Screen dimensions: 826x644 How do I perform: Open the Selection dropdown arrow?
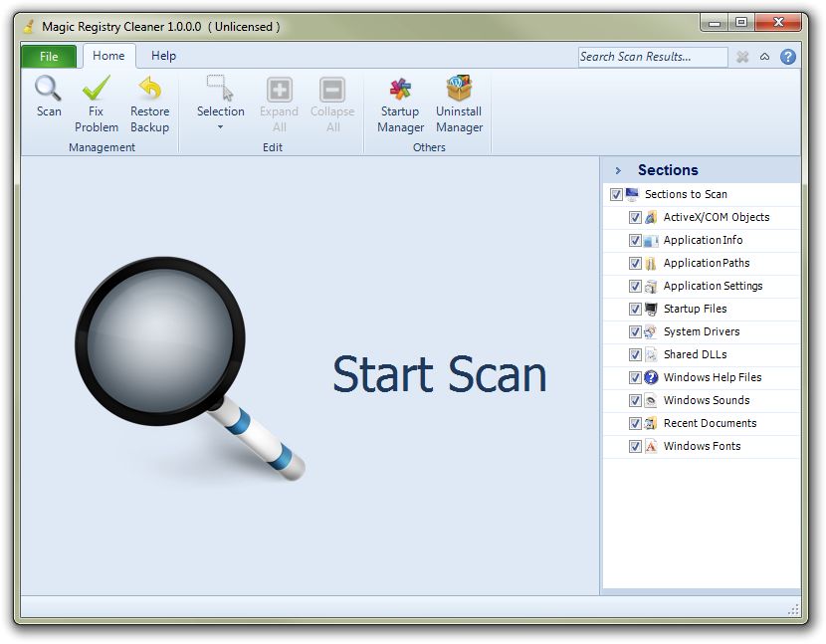220,127
